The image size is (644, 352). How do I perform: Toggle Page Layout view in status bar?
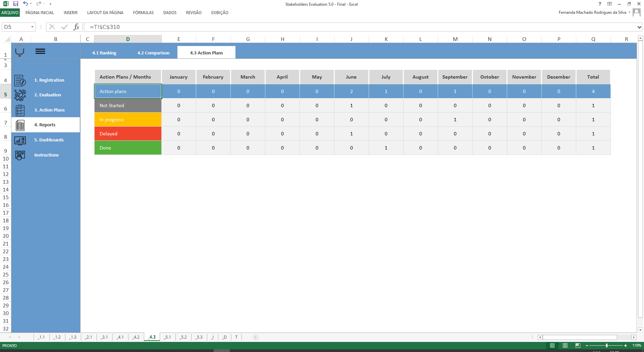(565, 345)
